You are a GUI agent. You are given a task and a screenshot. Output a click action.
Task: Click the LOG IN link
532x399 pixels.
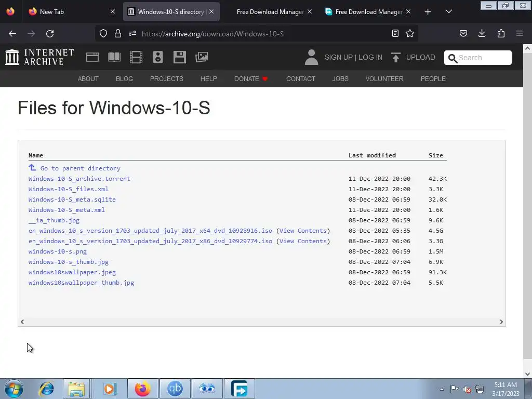370,57
